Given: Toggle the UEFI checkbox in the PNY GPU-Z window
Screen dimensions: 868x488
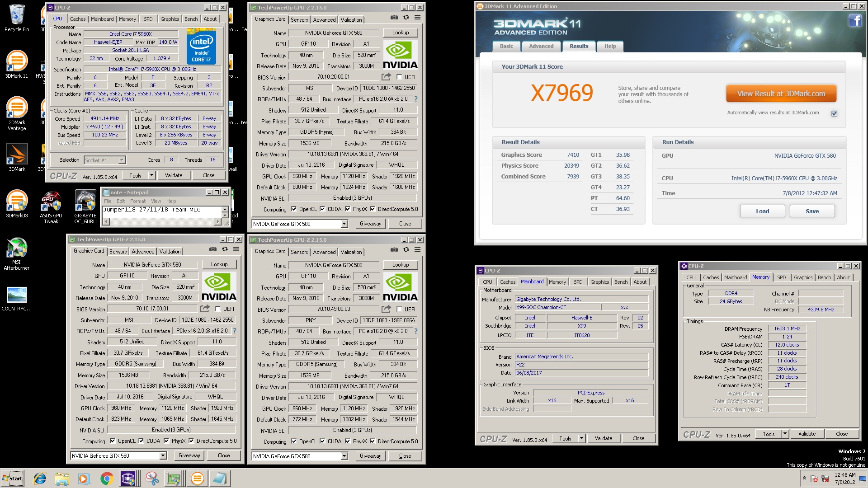Looking at the screenshot, I should [399, 310].
